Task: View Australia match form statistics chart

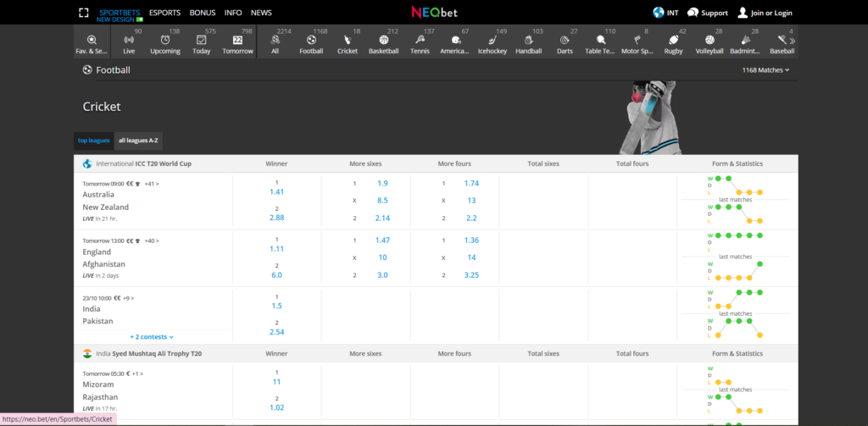Action: 735,199
